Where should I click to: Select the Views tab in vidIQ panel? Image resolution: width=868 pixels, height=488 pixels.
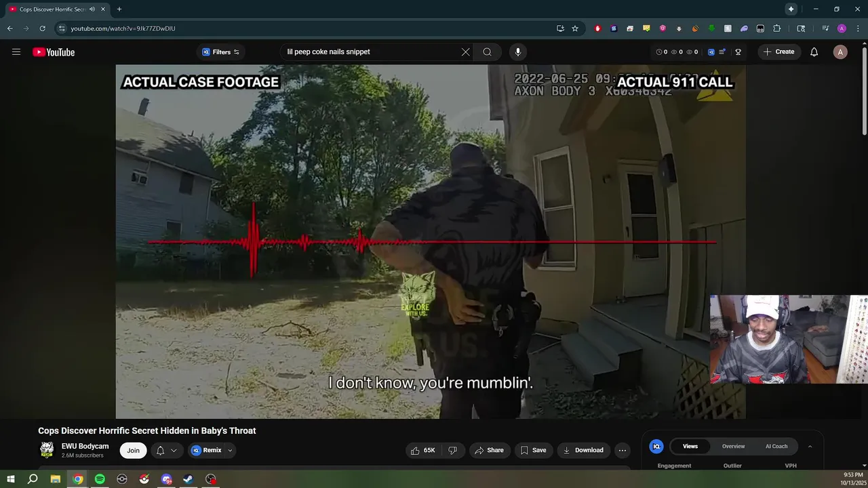(x=690, y=446)
